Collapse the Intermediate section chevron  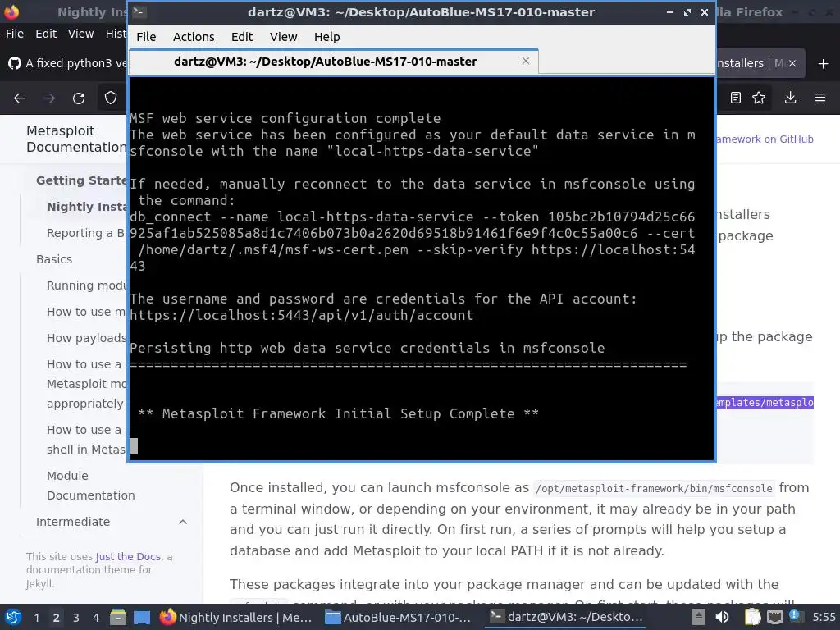(x=183, y=522)
